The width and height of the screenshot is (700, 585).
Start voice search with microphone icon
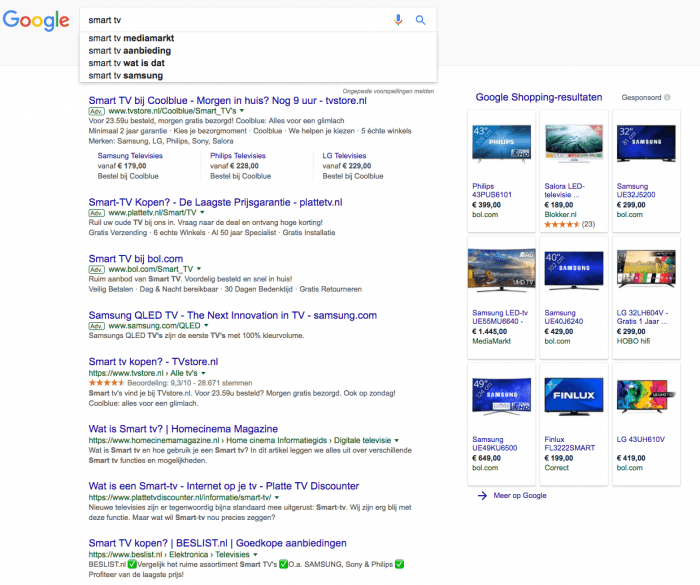pyautogui.click(x=399, y=20)
